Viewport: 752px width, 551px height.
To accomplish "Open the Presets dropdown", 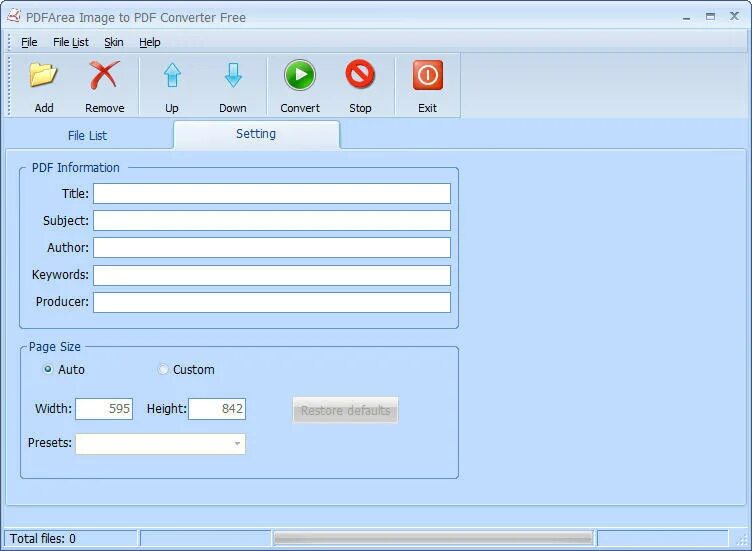I will tap(160, 444).
